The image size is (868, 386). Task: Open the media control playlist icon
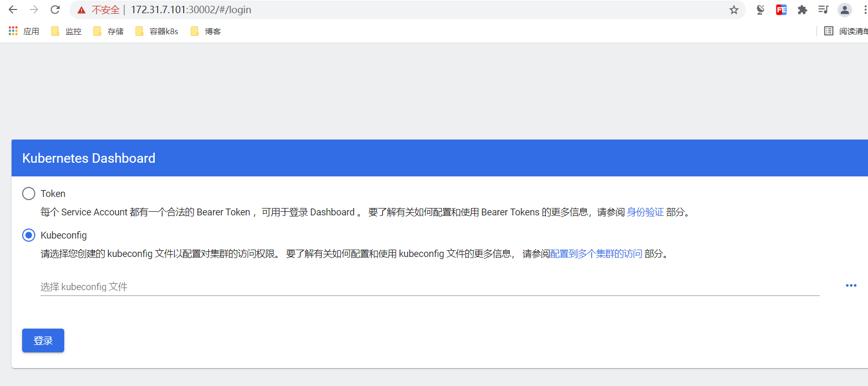(x=823, y=10)
